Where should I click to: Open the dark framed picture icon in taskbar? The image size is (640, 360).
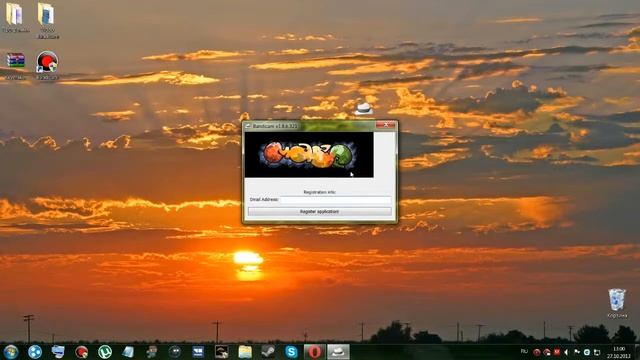(x=222, y=351)
